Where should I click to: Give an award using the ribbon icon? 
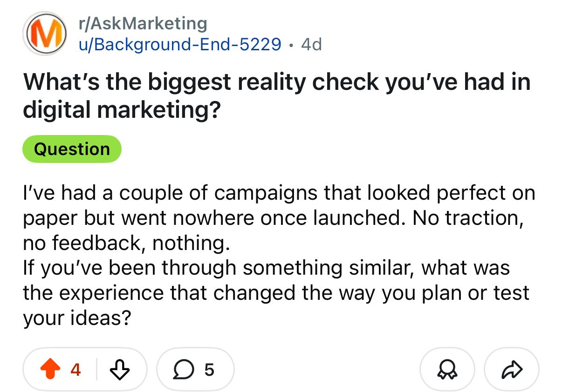point(447,370)
